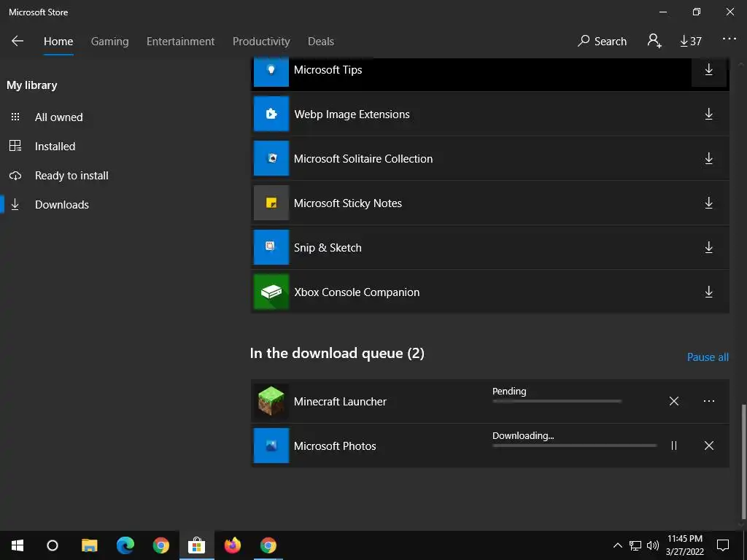747x560 pixels.
Task: Open the notification action center
Action: click(723, 545)
